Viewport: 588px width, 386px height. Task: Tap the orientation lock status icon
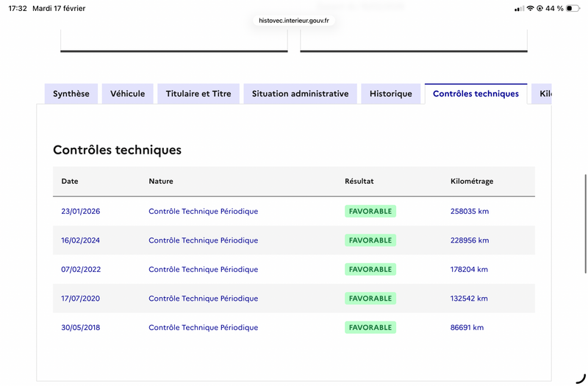tap(540, 8)
